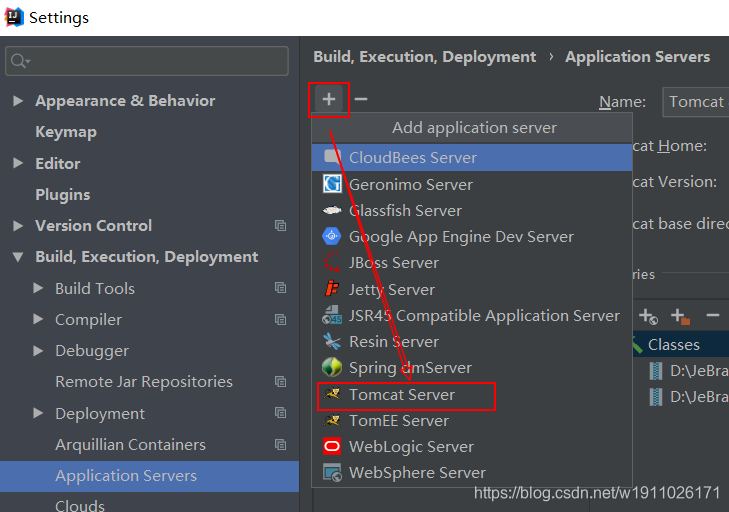This screenshot has height=512, width=729.
Task: Click Arquillian Containers project-level icon
Action: pyautogui.click(x=280, y=445)
